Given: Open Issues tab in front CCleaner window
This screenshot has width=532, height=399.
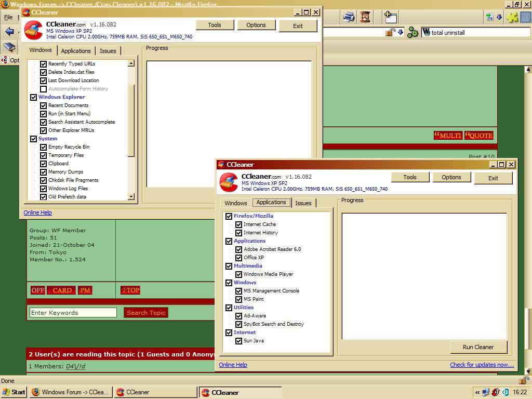Looking at the screenshot, I should click(303, 203).
